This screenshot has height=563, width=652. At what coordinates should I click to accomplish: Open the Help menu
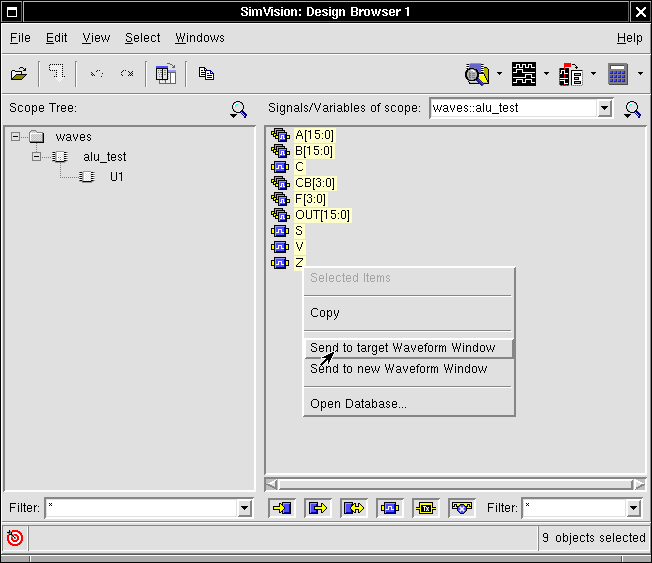point(630,38)
